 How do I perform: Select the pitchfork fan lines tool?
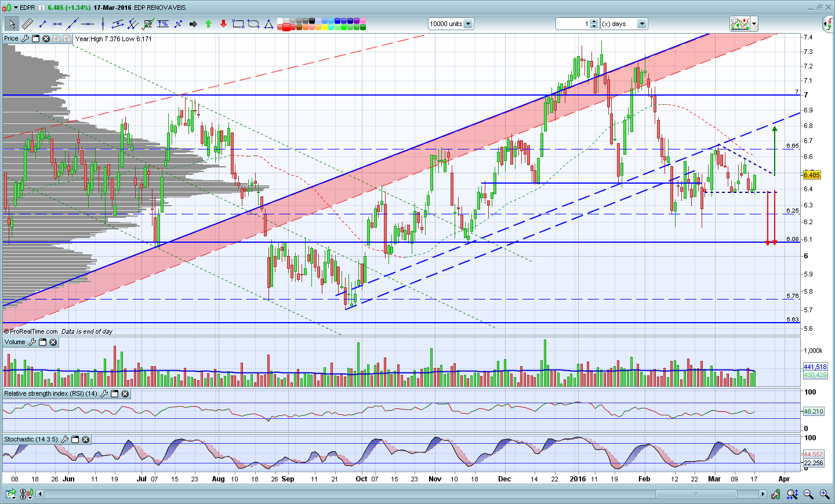[x=133, y=24]
